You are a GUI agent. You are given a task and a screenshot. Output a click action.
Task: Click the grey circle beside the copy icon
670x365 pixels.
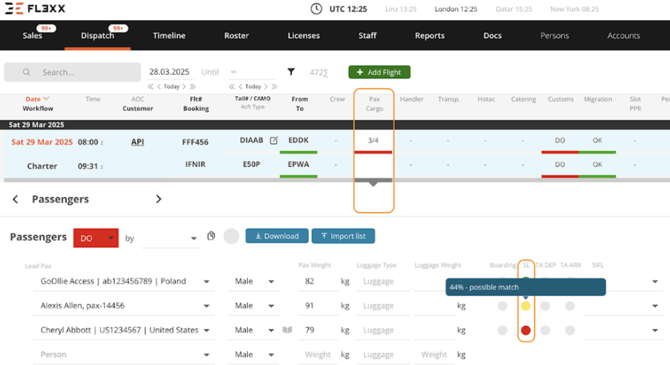point(231,236)
